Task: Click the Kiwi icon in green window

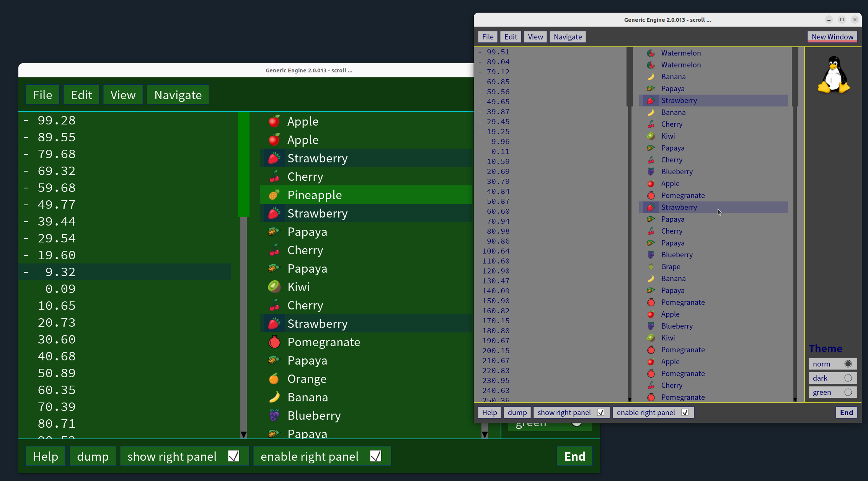Action: pyautogui.click(x=274, y=287)
